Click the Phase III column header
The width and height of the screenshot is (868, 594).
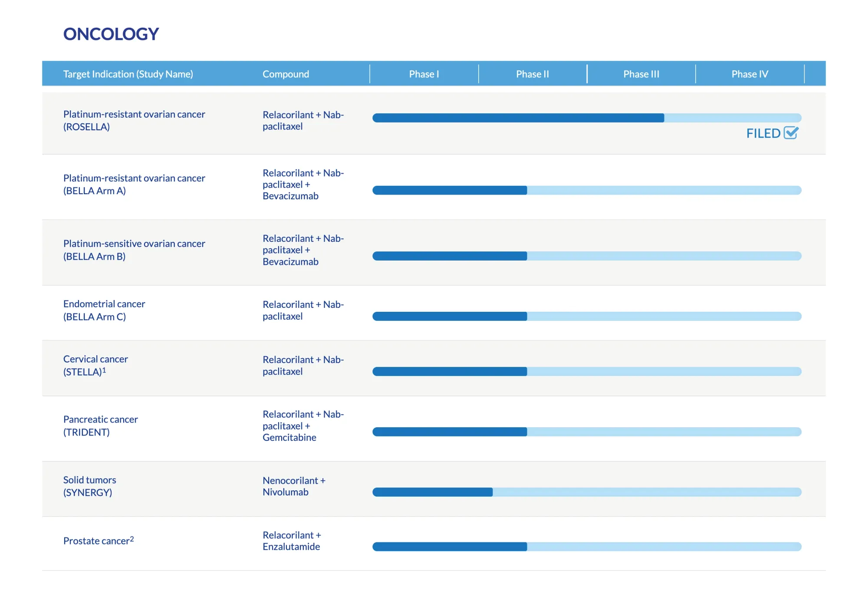pyautogui.click(x=641, y=74)
